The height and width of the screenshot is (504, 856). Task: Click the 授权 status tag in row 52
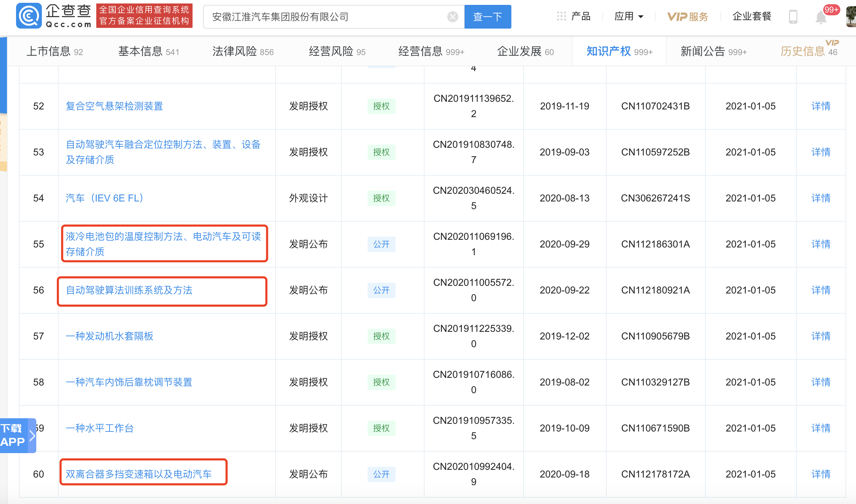381,106
